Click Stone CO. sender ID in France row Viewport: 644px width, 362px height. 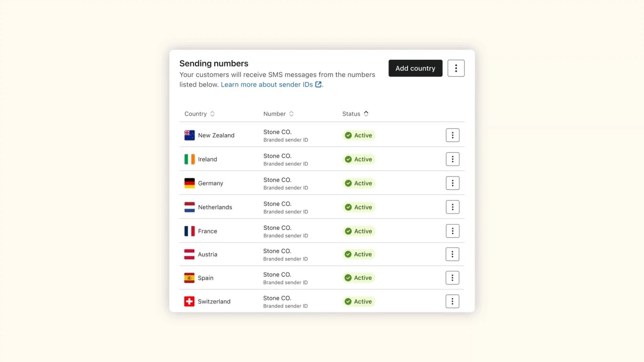click(277, 228)
